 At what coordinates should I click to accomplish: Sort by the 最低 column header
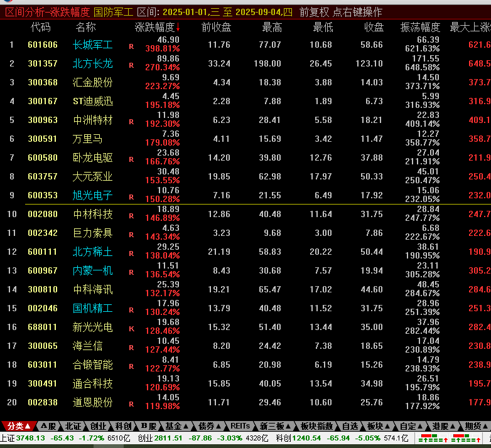(323, 27)
